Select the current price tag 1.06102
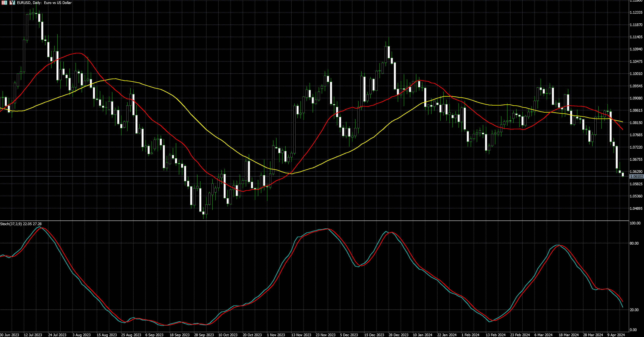644x337 pixels. point(637,176)
